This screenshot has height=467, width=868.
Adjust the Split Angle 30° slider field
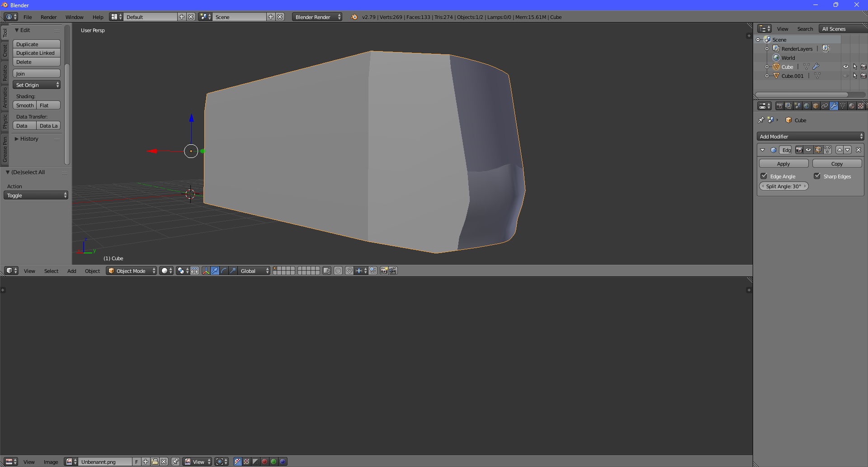coord(783,186)
